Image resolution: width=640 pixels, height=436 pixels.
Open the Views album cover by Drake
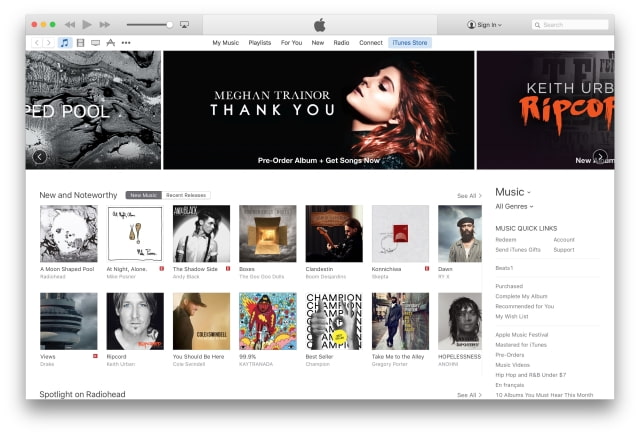69,321
